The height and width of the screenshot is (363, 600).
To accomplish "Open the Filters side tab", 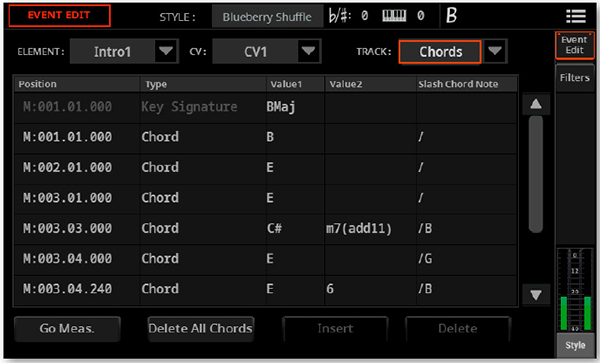I will (x=574, y=78).
